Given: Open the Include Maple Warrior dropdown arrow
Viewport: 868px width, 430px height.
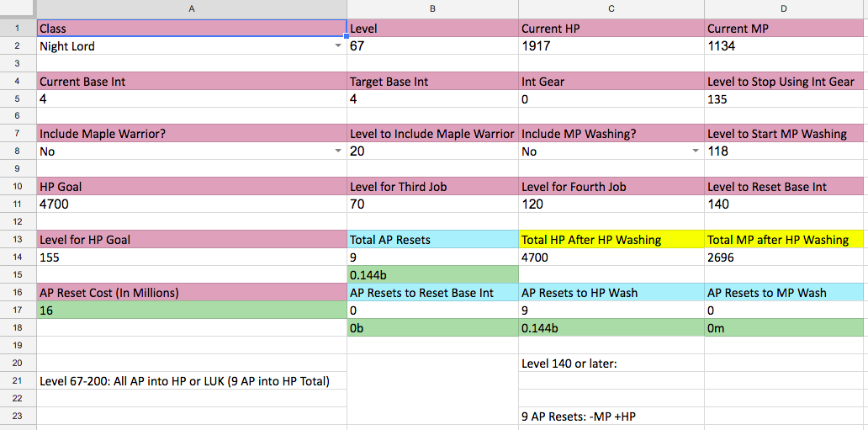Looking at the screenshot, I should 339,151.
